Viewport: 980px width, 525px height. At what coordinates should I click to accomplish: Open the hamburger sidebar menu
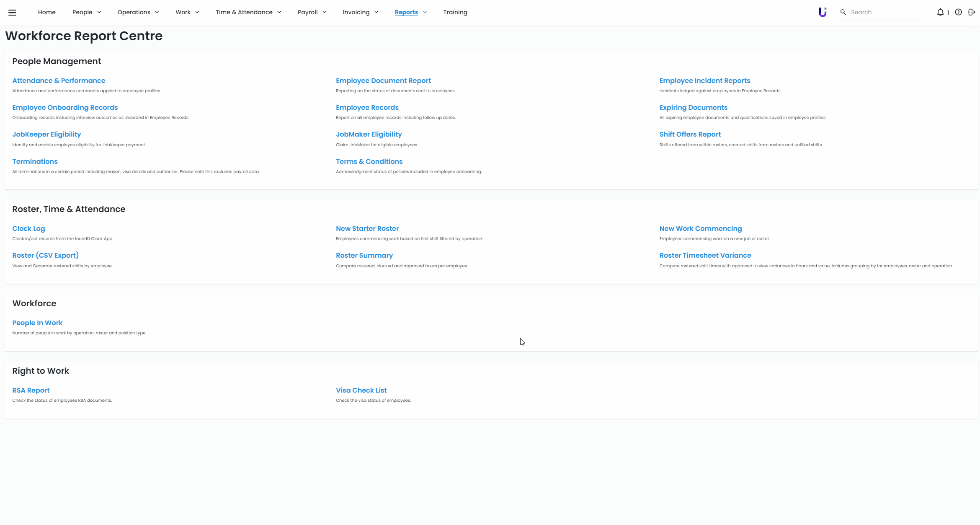[x=12, y=13]
